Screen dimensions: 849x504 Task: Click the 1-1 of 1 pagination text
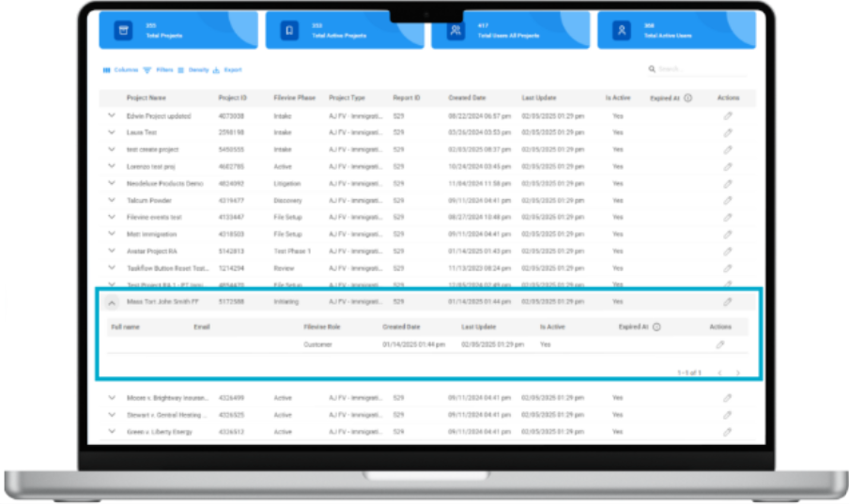coord(689,373)
